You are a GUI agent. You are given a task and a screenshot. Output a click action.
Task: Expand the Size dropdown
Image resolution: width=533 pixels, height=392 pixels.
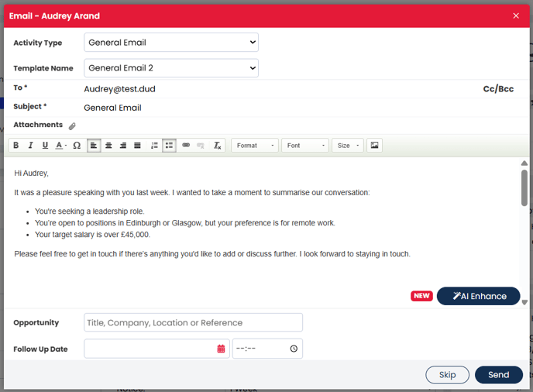[348, 146]
